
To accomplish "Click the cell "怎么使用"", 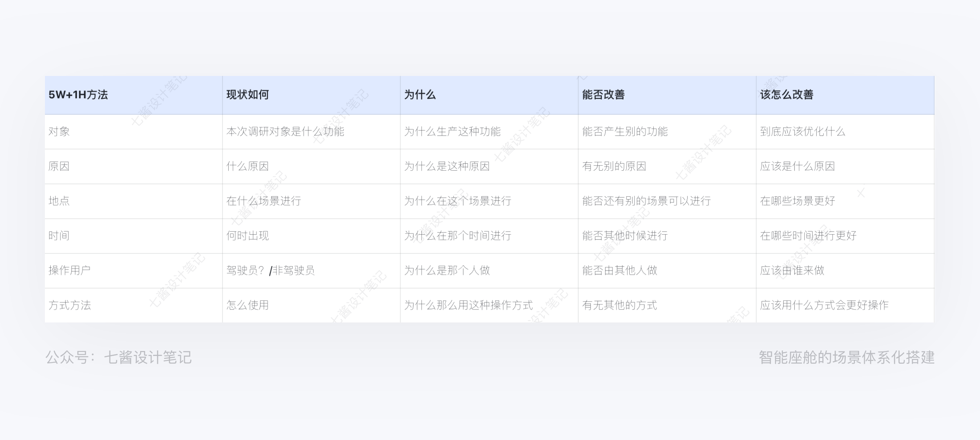I will 311,305.
